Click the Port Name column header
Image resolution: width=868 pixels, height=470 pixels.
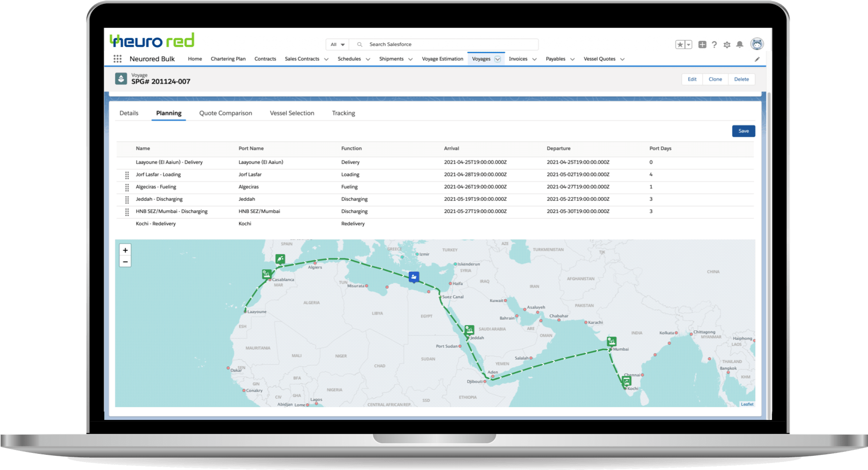(251, 148)
